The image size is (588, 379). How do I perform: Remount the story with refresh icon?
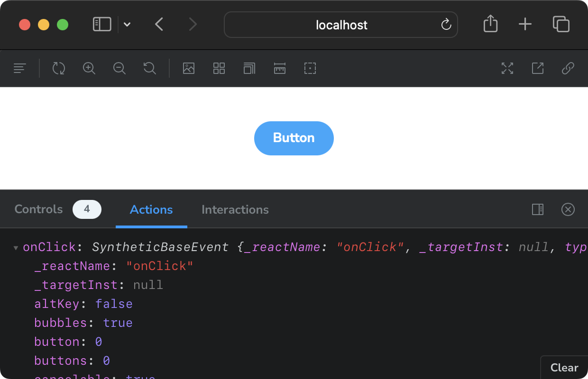coord(59,68)
